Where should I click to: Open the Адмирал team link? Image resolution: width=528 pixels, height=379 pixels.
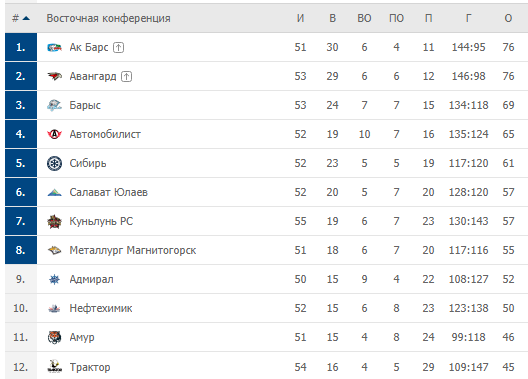(91, 279)
